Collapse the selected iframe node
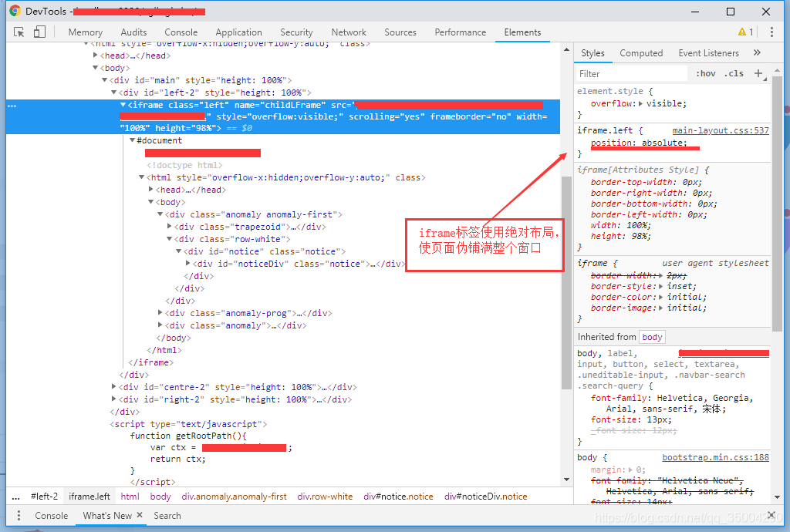Viewport: 790px width, 532px height. 123,105
